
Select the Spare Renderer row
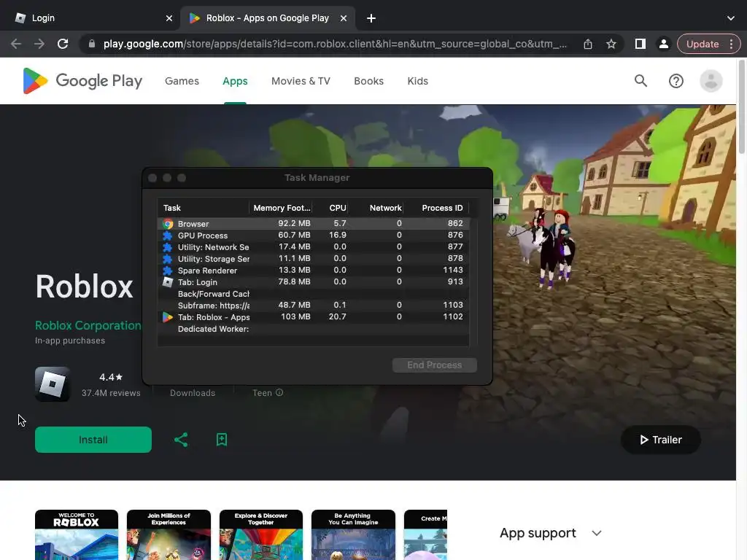(x=314, y=270)
